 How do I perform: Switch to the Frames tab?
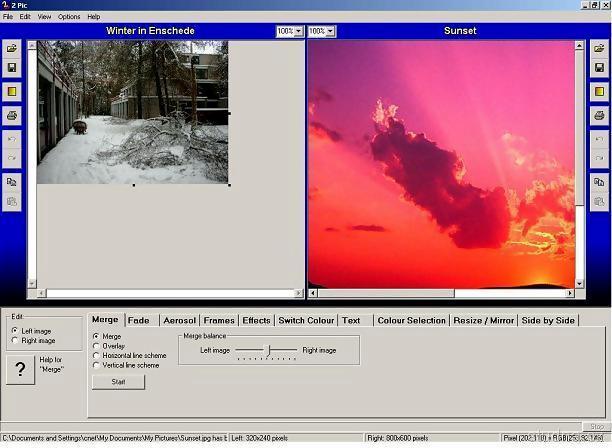coord(219,320)
